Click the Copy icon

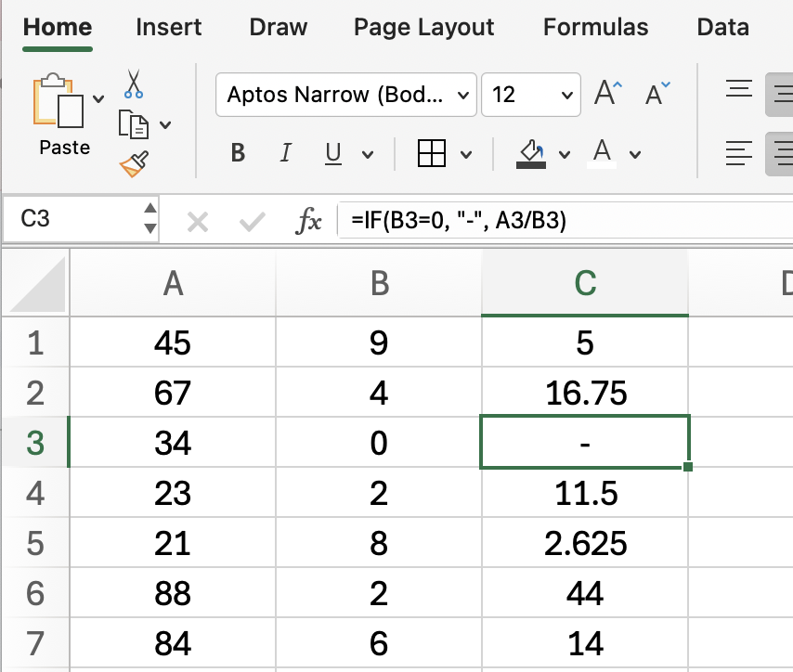tap(134, 123)
